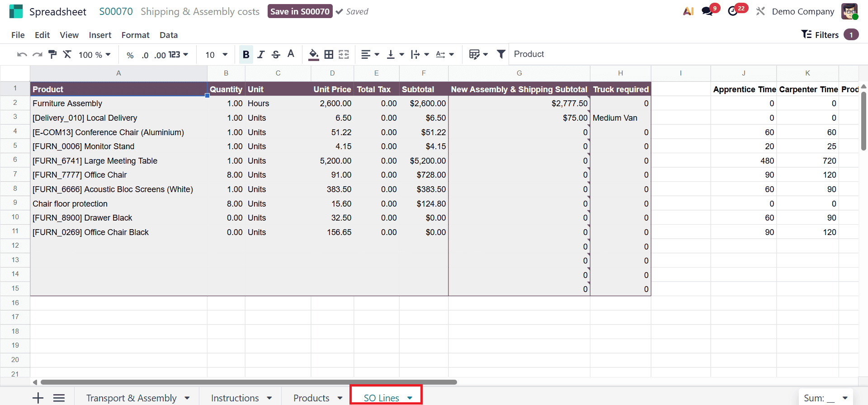Open vertical align dropdown

click(x=396, y=55)
